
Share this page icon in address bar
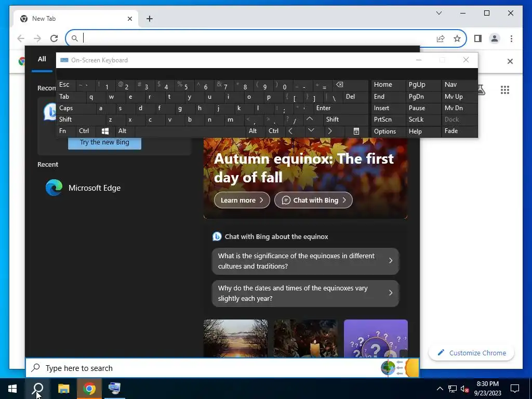click(x=441, y=38)
